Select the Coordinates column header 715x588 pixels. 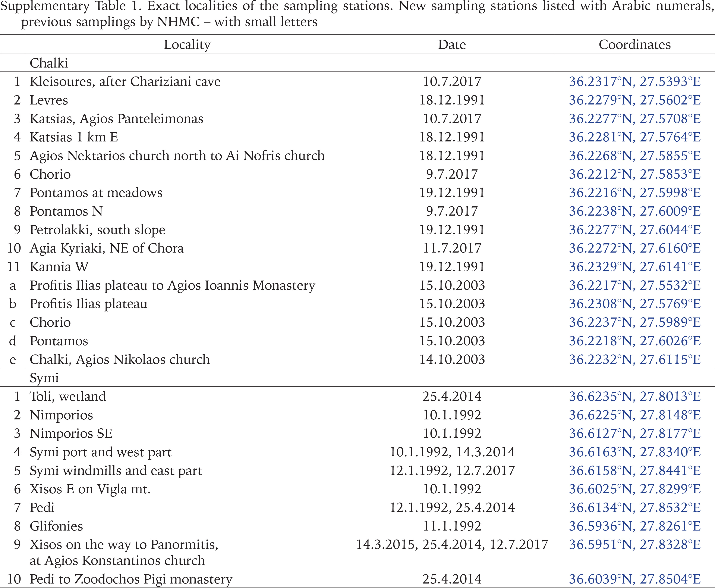635,45
